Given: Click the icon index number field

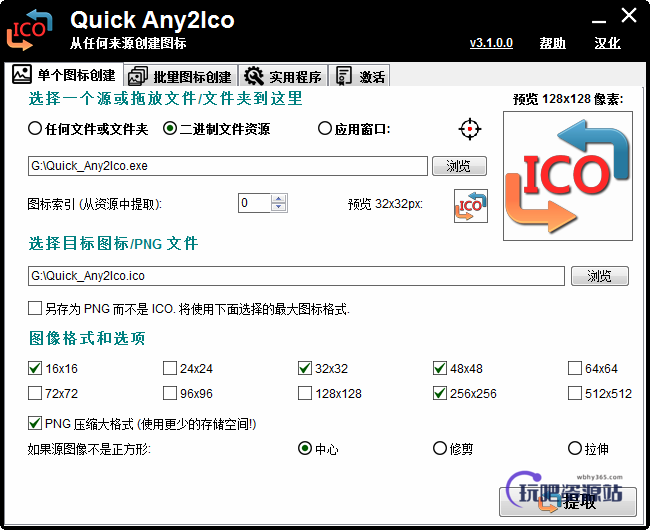Looking at the screenshot, I should [x=255, y=203].
